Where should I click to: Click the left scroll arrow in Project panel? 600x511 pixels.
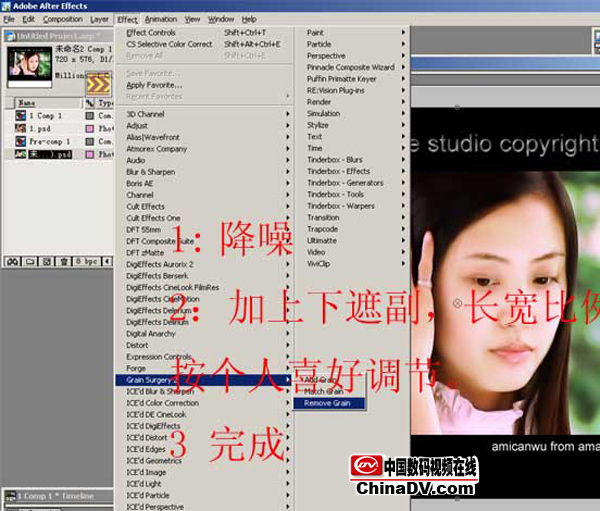(107, 261)
